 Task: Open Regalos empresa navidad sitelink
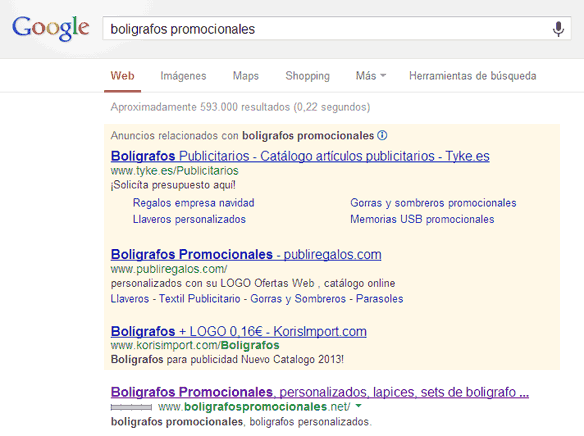coord(194,203)
